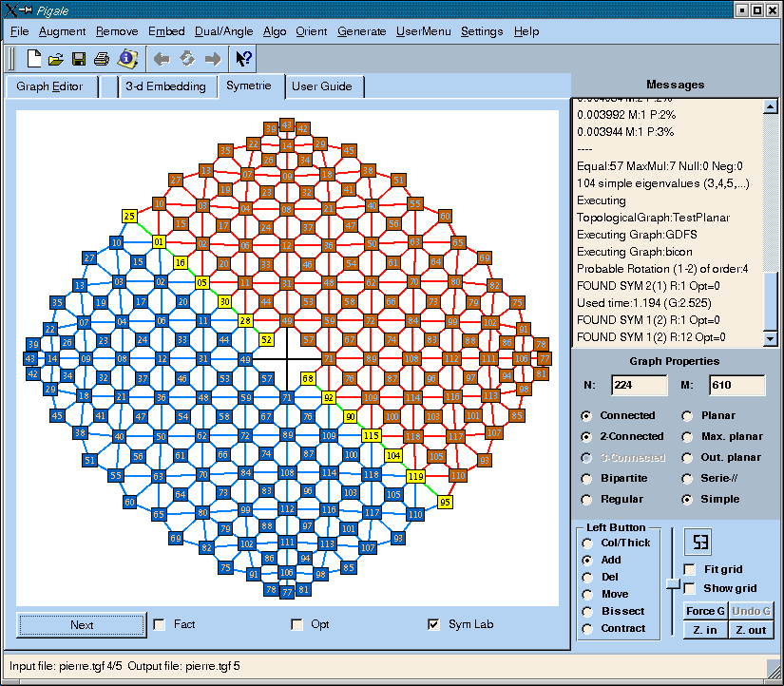784x686 pixels.
Task: Click the New graph blank page icon
Action: (34, 59)
